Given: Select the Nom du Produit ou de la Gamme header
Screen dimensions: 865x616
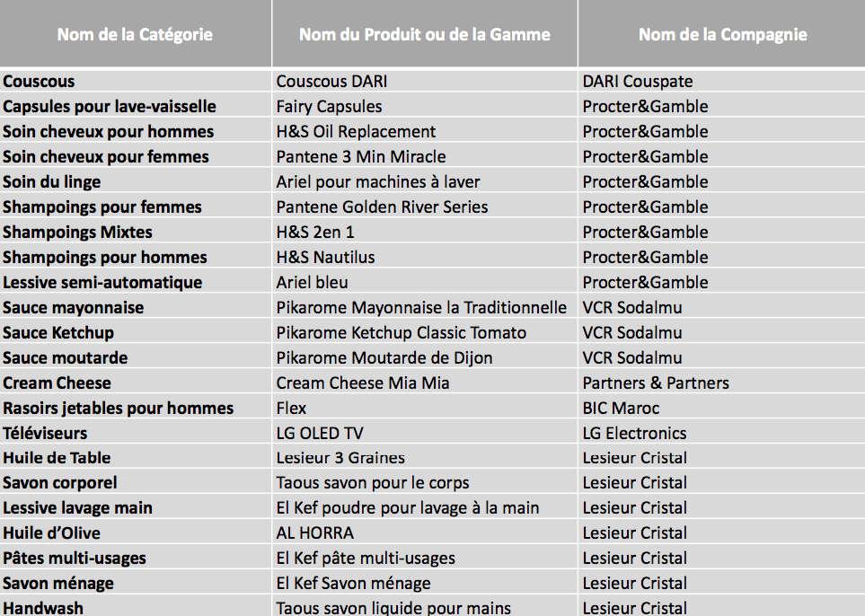Looking at the screenshot, I should pos(424,34).
